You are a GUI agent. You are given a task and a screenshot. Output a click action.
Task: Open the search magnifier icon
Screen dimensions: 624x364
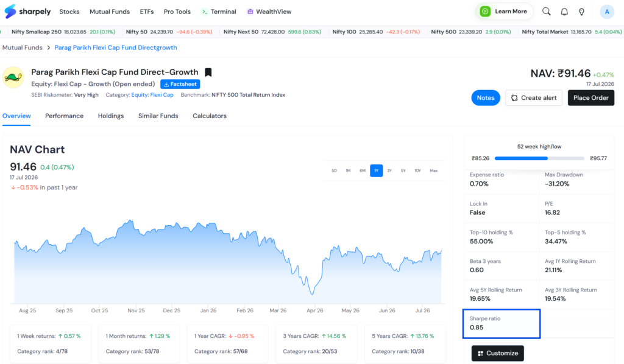point(547,12)
